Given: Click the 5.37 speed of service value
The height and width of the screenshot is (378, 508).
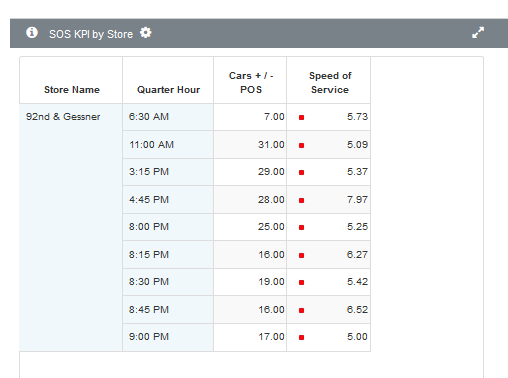Looking at the screenshot, I should [x=357, y=172].
